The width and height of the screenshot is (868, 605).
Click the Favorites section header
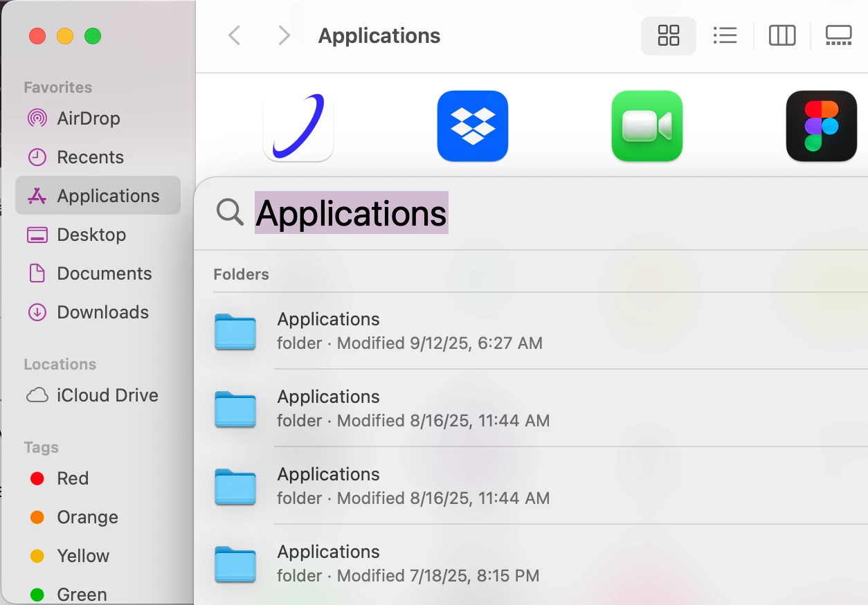(x=58, y=87)
